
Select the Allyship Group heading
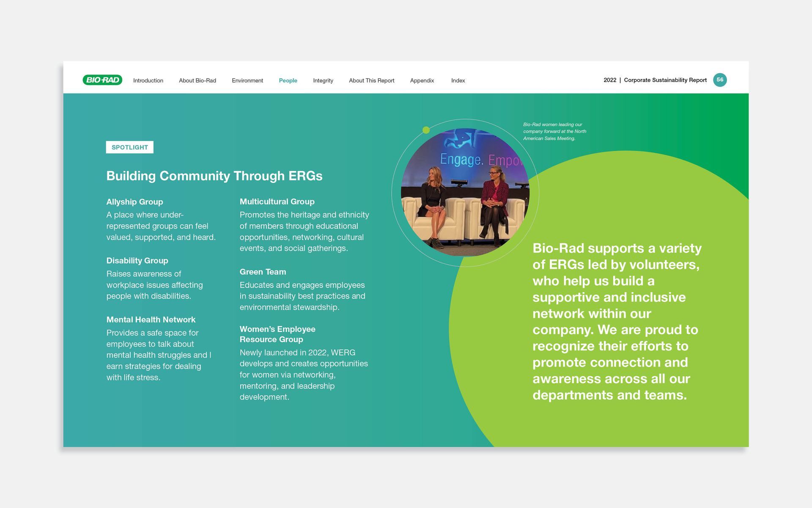(134, 202)
